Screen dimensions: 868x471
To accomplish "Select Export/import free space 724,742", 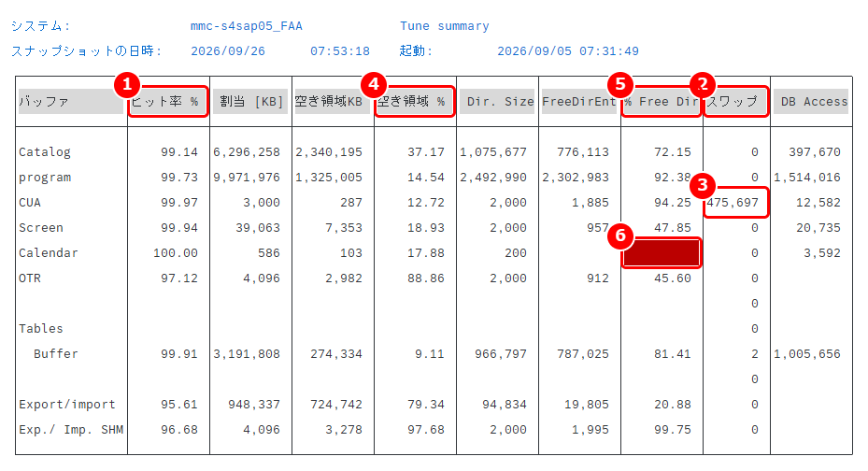I will (x=336, y=405).
